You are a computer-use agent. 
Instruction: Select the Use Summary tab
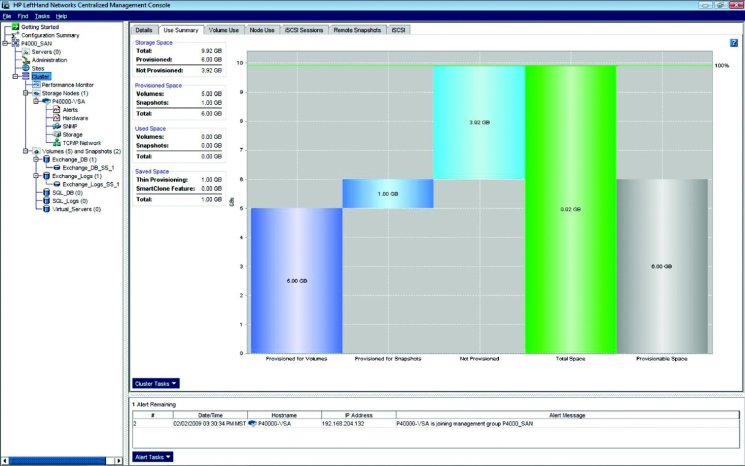pos(181,30)
